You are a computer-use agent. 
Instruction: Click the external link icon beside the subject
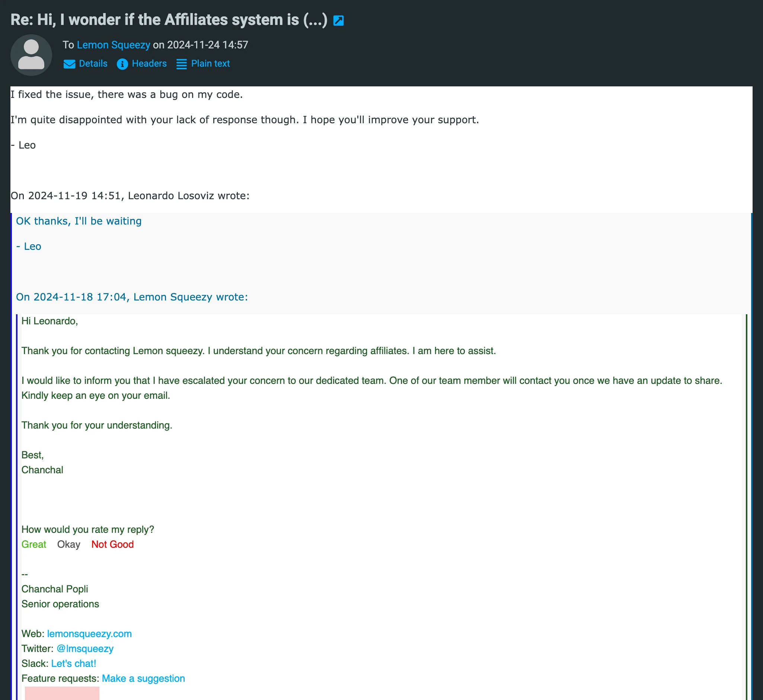[x=339, y=20]
